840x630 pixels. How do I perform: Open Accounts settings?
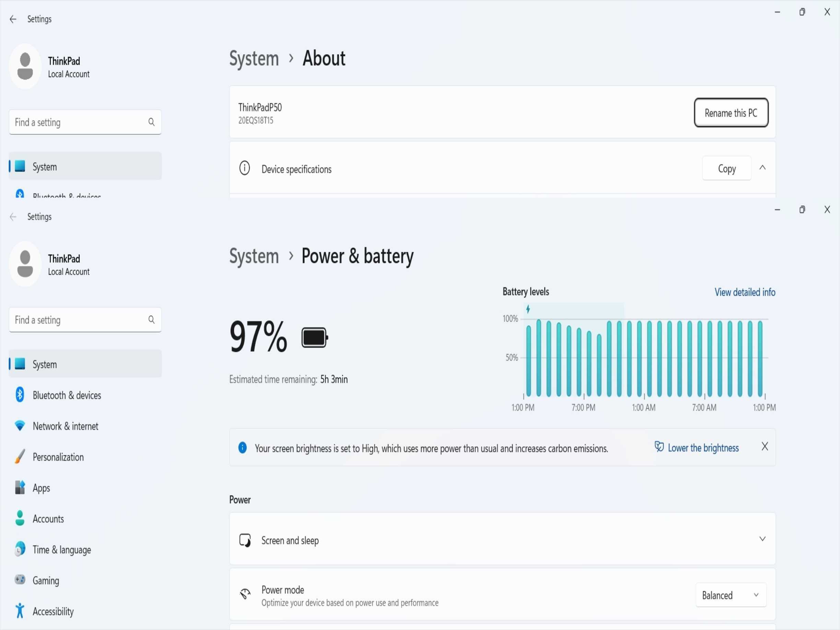[x=85, y=519]
